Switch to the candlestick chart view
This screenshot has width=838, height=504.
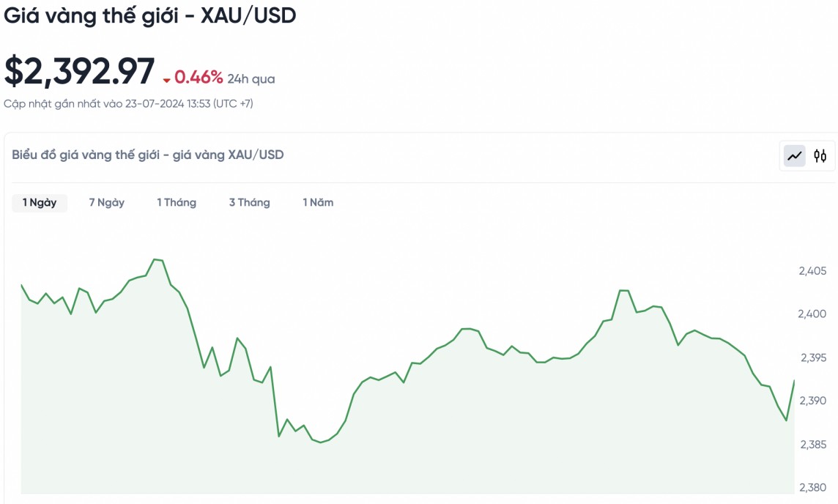point(820,155)
